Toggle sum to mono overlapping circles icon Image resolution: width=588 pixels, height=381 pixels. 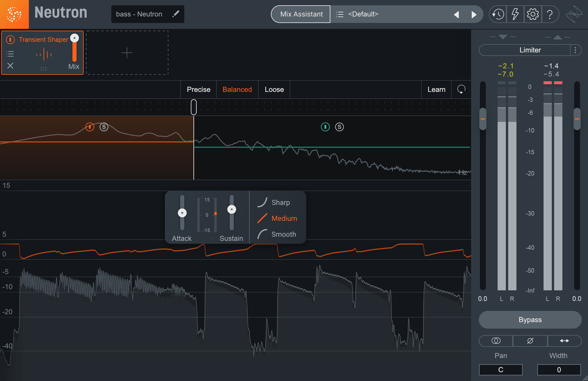tap(496, 341)
